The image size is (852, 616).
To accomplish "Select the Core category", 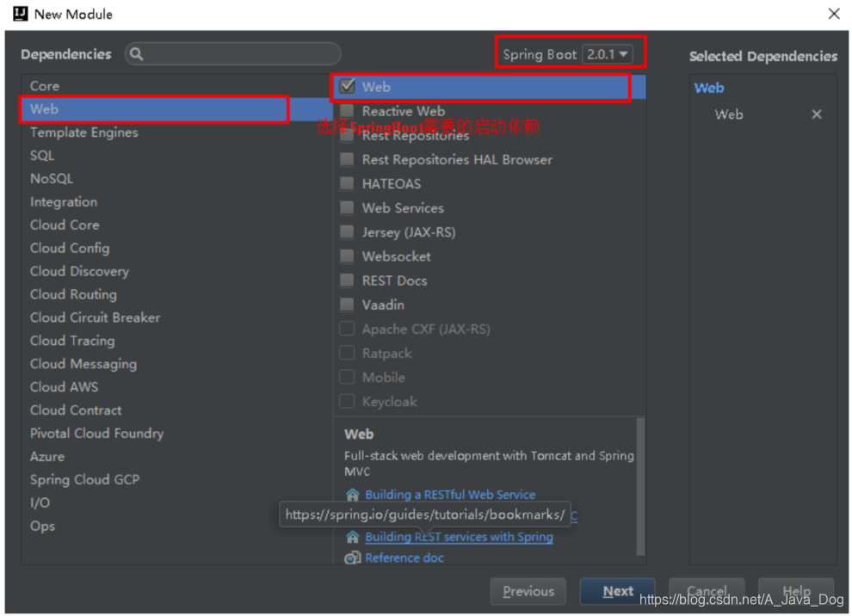I will click(176, 86).
